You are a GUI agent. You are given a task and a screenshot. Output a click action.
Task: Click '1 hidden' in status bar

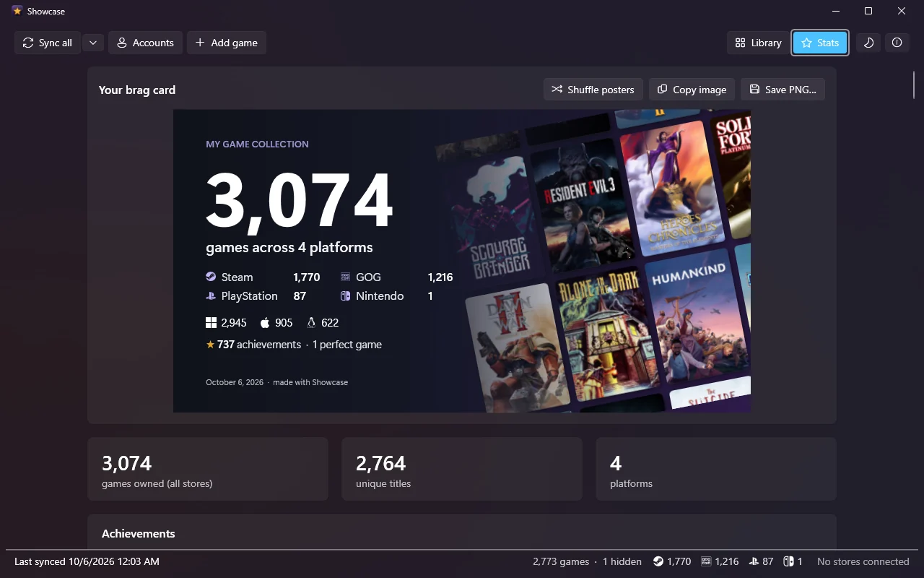tap(622, 561)
